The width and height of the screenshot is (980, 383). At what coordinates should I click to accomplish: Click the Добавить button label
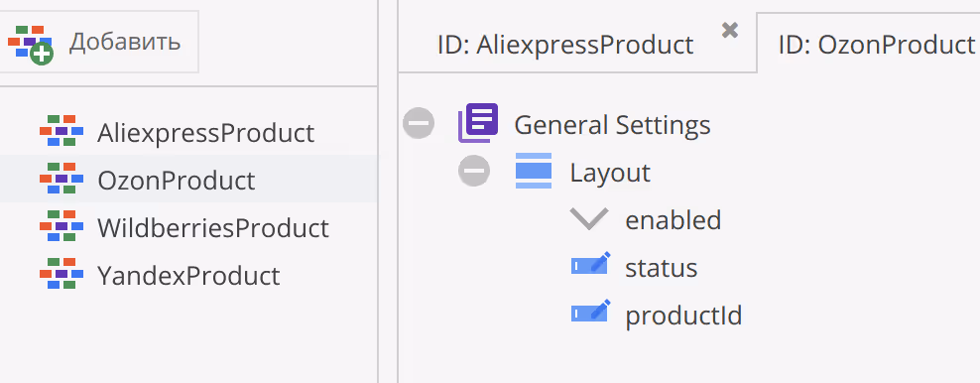125,42
